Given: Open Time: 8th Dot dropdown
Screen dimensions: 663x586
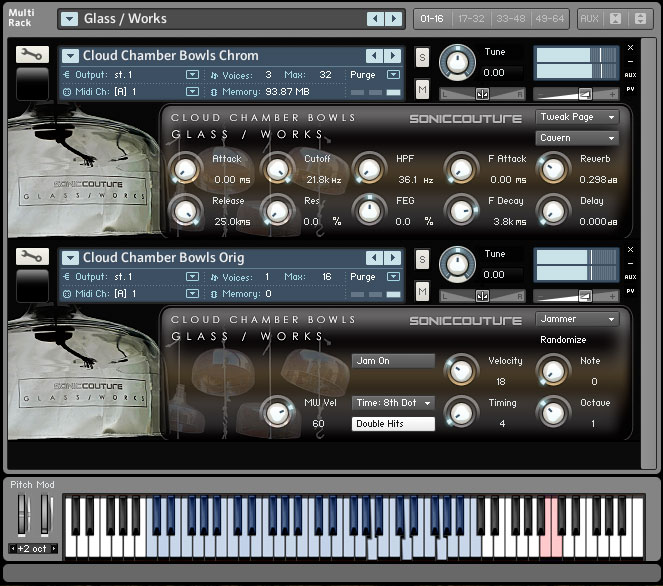Looking at the screenshot, I should tap(393, 403).
